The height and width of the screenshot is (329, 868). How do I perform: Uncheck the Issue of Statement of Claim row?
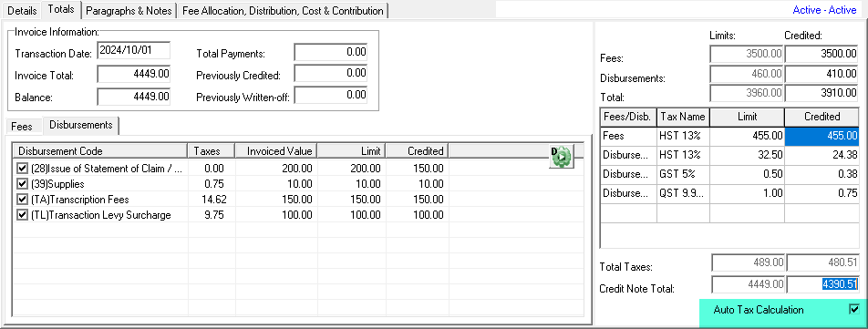pos(22,169)
